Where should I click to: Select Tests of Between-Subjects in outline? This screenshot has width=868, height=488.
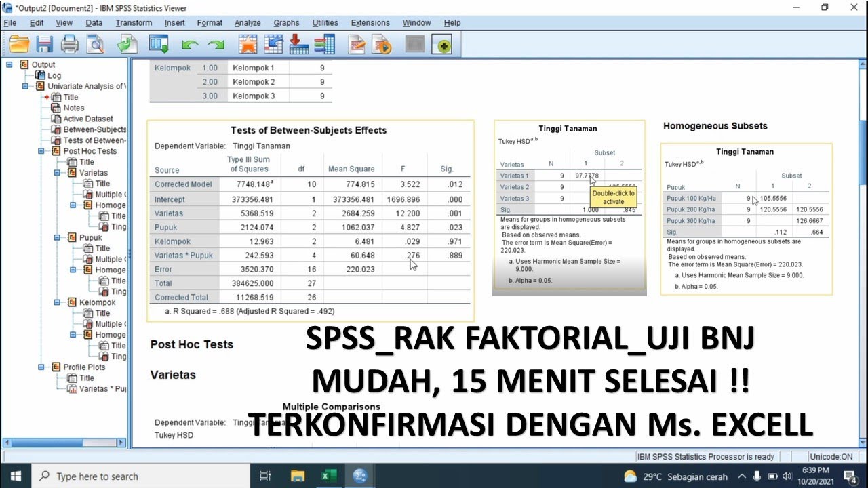(94, 140)
